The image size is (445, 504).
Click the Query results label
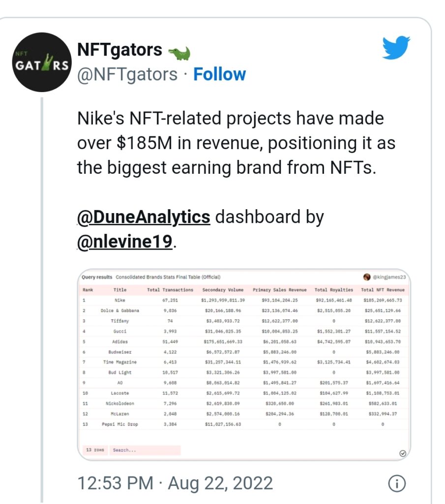coord(97,277)
